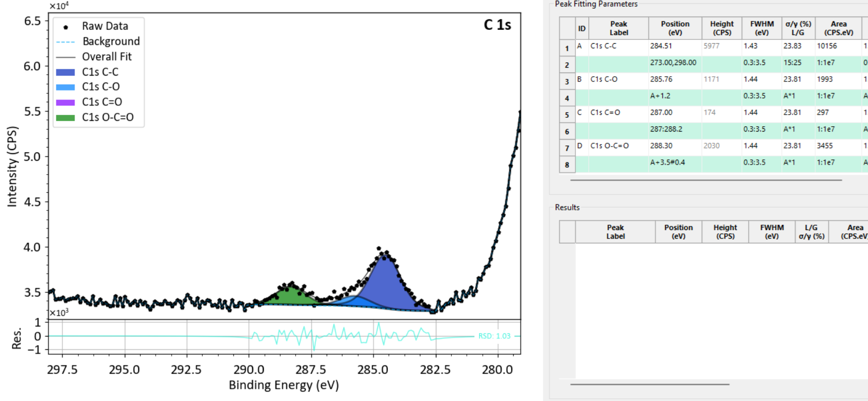
Task: Click FWHM (eV) header in Results table
Action: pyautogui.click(x=772, y=232)
